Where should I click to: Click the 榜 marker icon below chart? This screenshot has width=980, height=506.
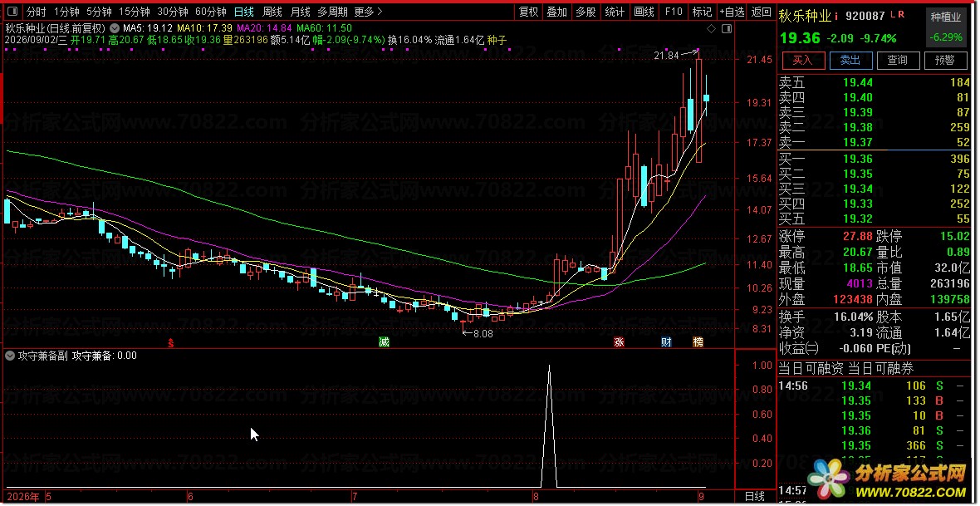tap(698, 342)
